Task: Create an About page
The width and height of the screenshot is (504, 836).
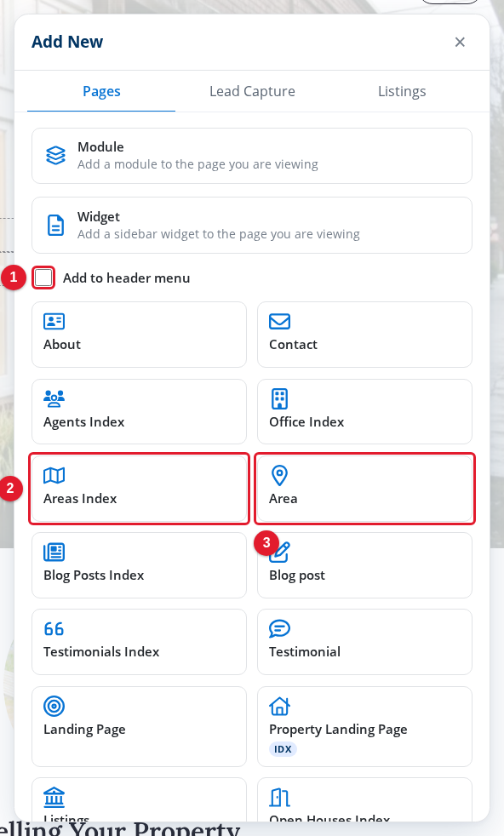Action: pyautogui.click(x=140, y=335)
